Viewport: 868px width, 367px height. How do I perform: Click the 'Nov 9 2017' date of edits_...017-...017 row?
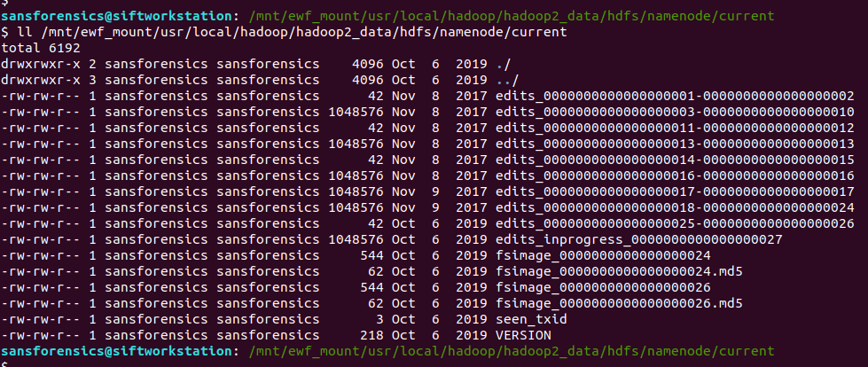pyautogui.click(x=439, y=192)
